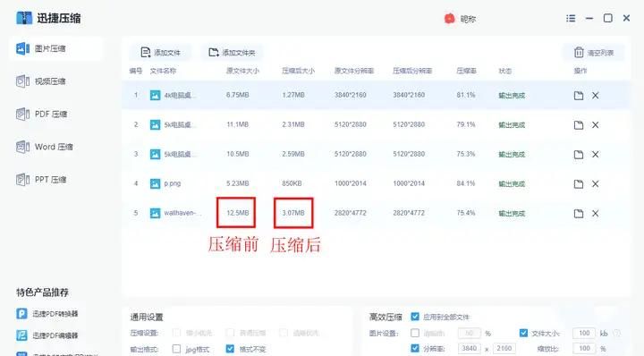Click the compression rate 84.1% cell
The image size is (644, 356).
(466, 183)
